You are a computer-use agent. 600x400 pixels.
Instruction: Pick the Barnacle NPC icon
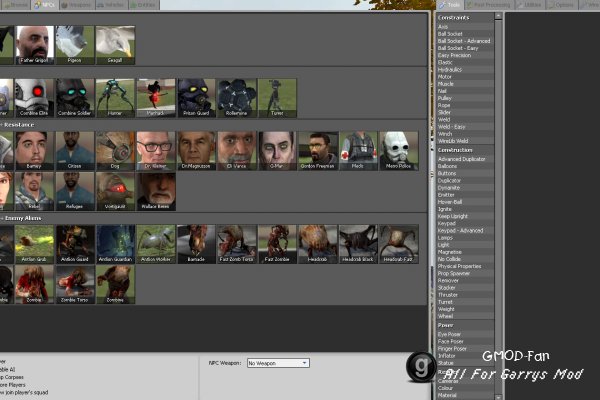tap(196, 244)
